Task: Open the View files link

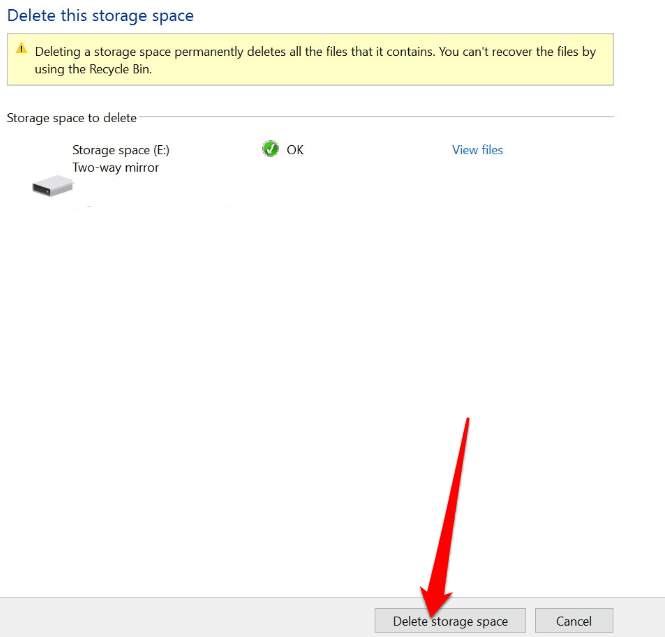Action: 477,150
